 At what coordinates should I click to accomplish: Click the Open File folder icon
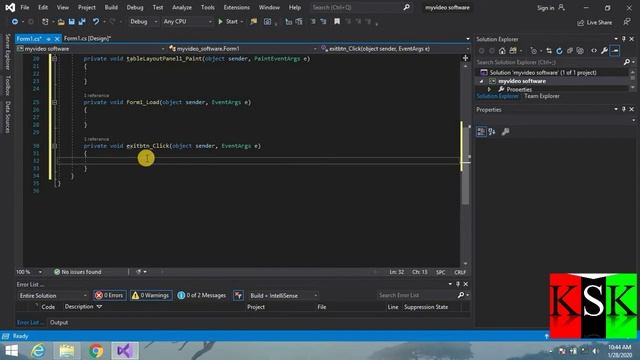click(61, 22)
